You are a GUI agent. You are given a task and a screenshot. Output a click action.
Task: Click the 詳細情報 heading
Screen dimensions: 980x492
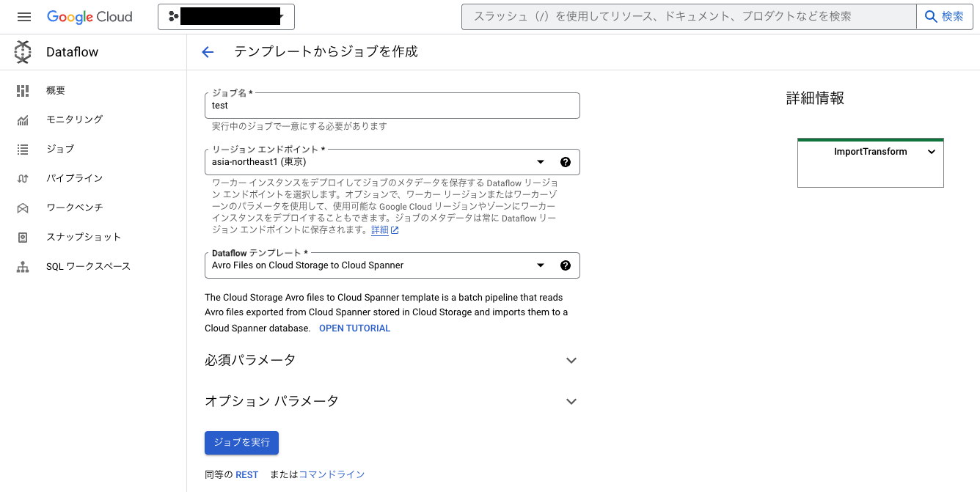pyautogui.click(x=815, y=98)
